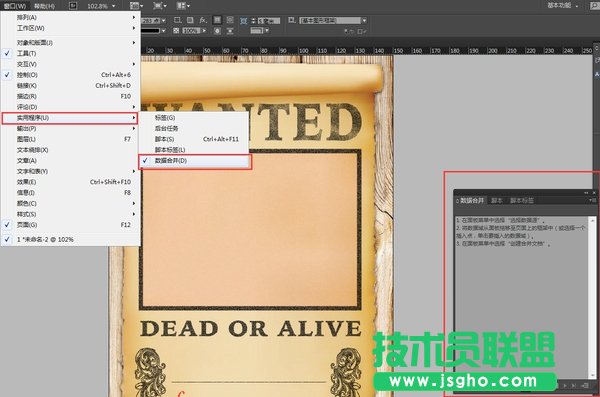This screenshot has height=397, width=600.
Task: Highlight 实用程序(U) utilities menu item
Action: [x=70, y=118]
